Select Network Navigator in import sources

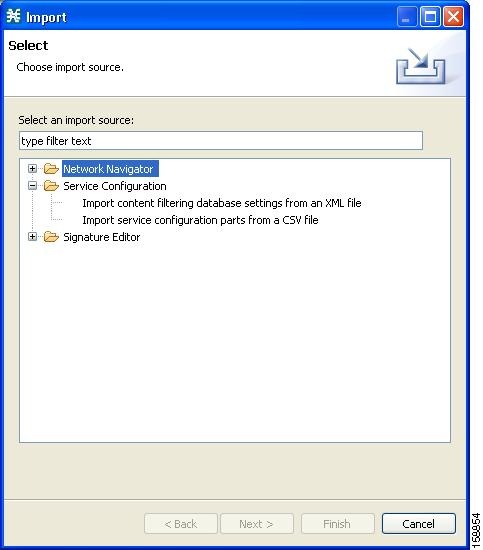pos(110,169)
